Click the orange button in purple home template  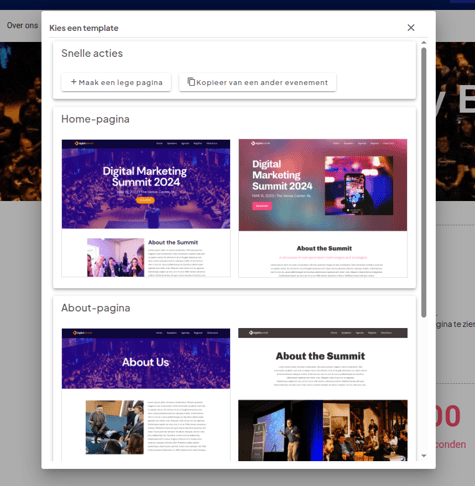(x=145, y=200)
